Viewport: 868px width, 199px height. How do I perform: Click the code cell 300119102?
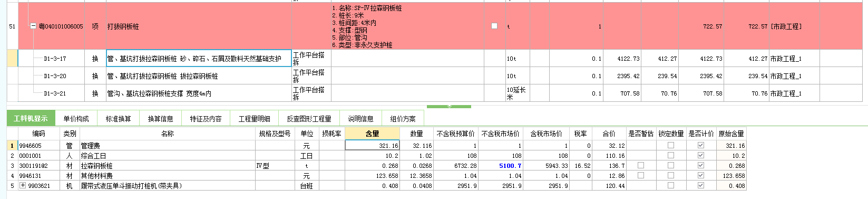pos(38,166)
